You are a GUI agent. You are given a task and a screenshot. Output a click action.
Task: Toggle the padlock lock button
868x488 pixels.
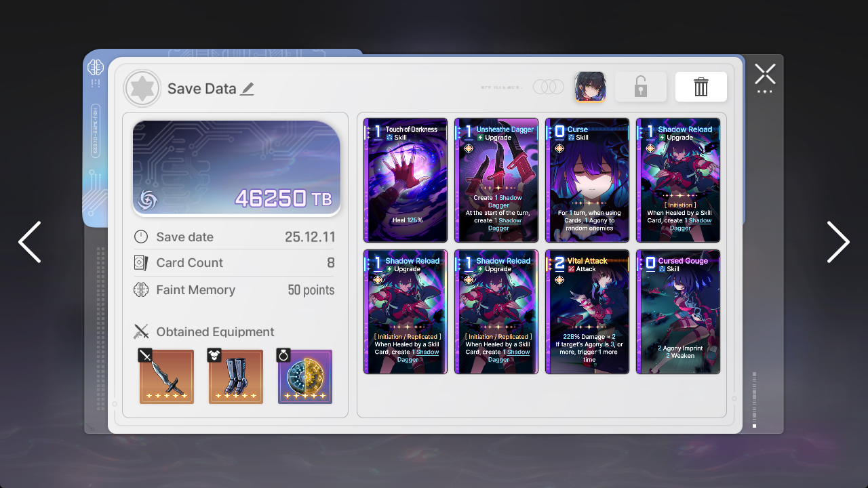pos(641,87)
